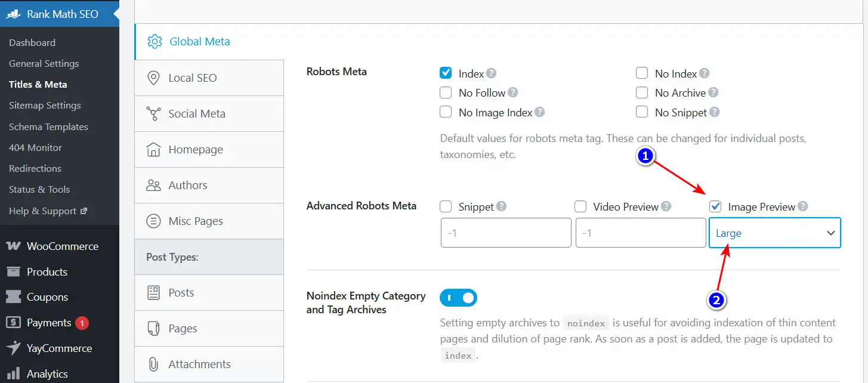Click the Global Meta gear icon

point(154,41)
